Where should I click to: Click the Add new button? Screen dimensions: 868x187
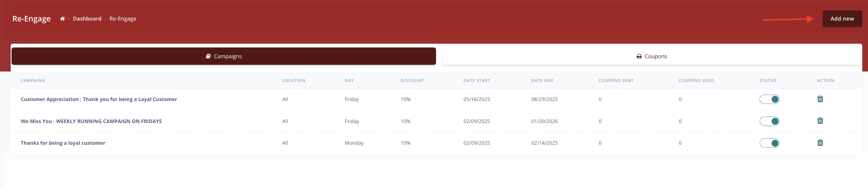tap(842, 19)
